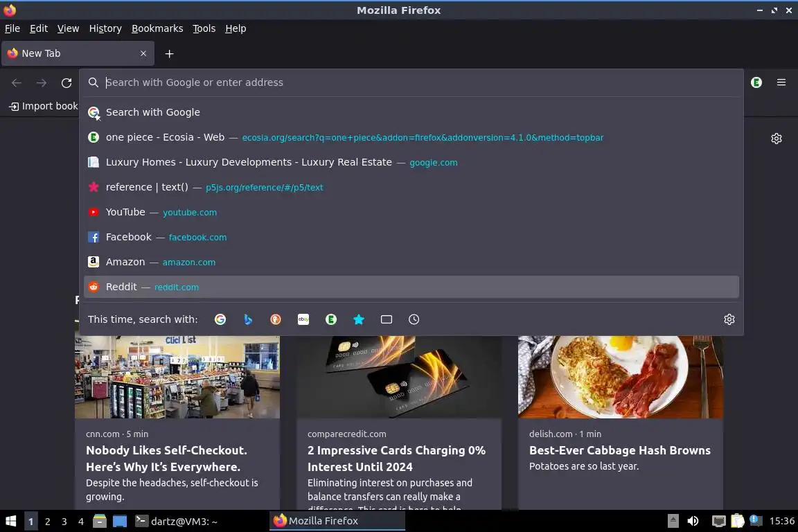Select the Search with Google suggestion
798x532 pixels.
pos(411,112)
